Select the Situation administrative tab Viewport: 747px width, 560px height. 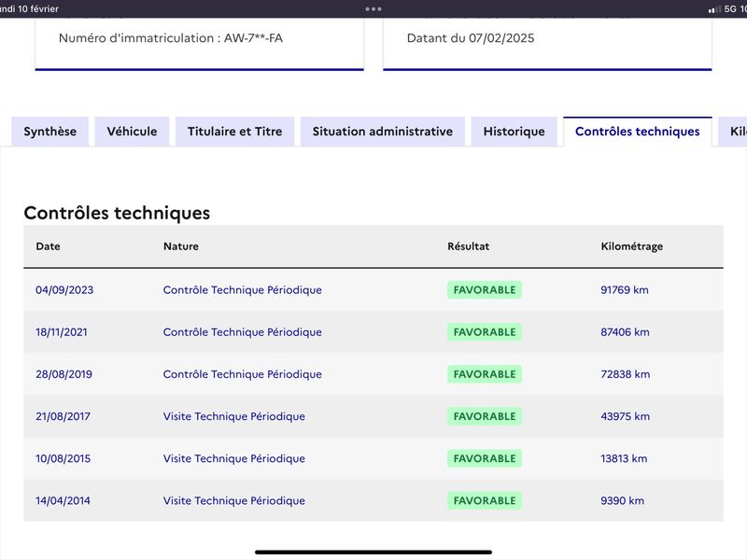tap(383, 132)
